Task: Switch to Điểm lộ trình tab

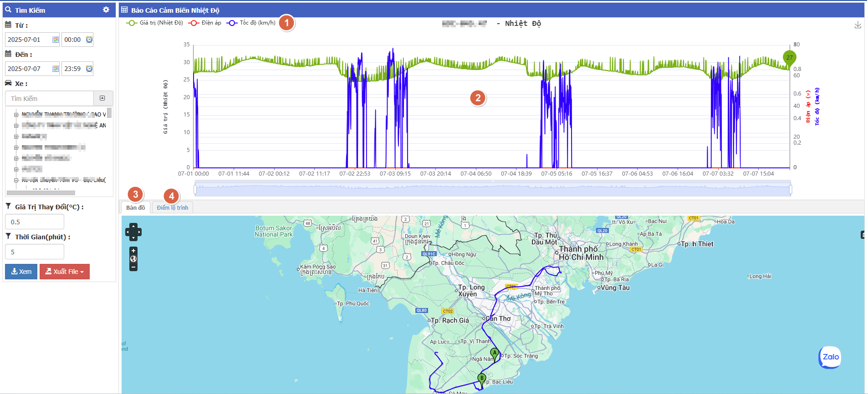Action: pyautogui.click(x=172, y=207)
